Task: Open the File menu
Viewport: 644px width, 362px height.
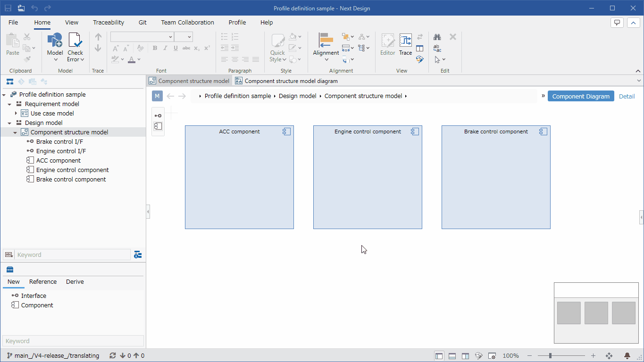Action: [13, 22]
